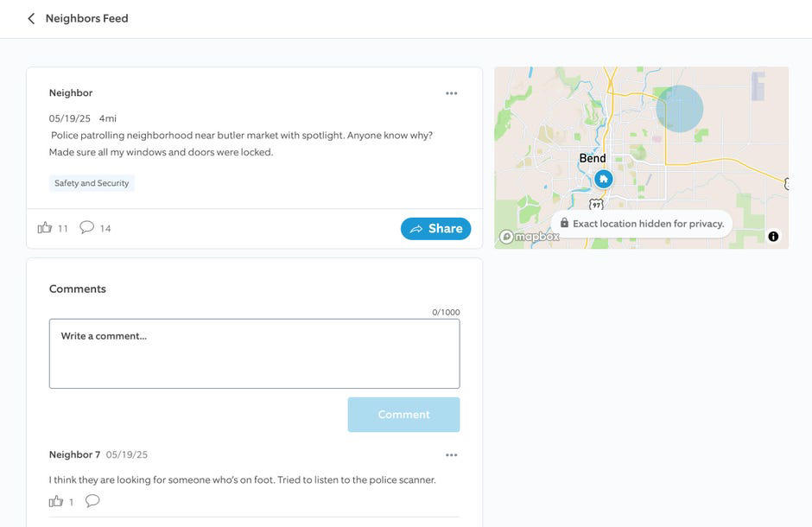This screenshot has height=527, width=812.
Task: Select the Safety and Security tag
Action: [92, 183]
